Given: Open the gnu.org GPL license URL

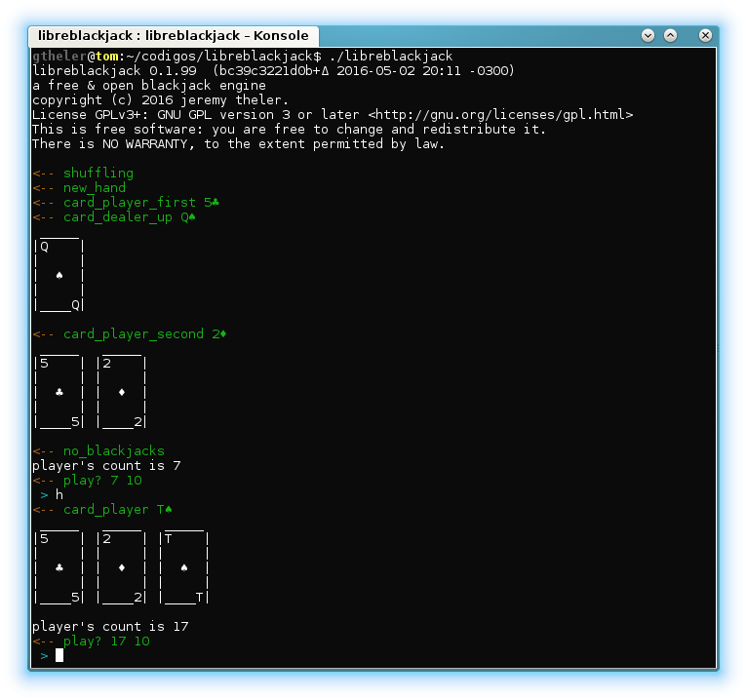Looking at the screenshot, I should click(500, 115).
